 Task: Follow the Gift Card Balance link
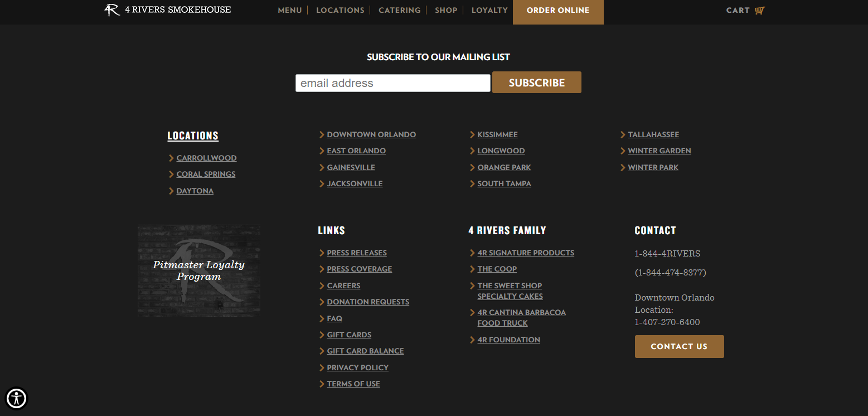pyautogui.click(x=365, y=351)
